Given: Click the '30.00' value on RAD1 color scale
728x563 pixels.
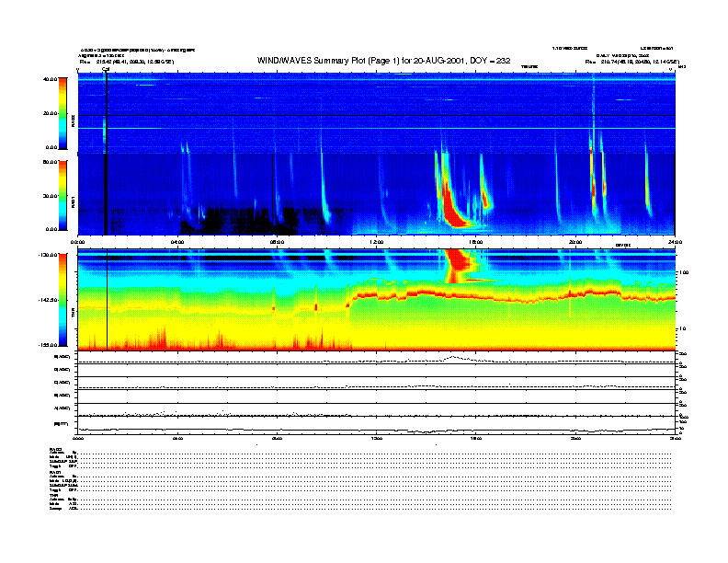Looking at the screenshot, I should (x=51, y=196).
